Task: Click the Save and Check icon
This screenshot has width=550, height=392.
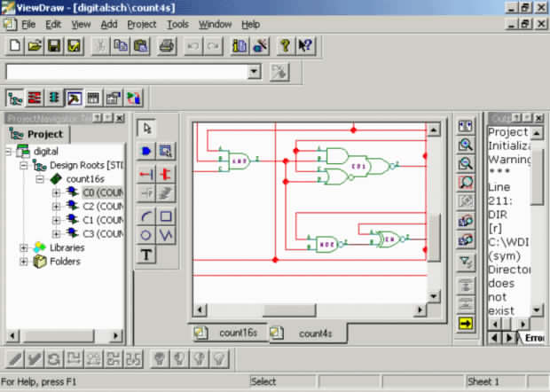Action: click(x=74, y=46)
